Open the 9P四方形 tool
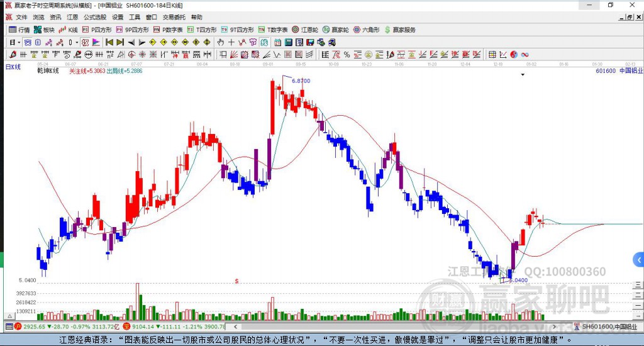The width and height of the screenshot is (644, 346). point(132,30)
